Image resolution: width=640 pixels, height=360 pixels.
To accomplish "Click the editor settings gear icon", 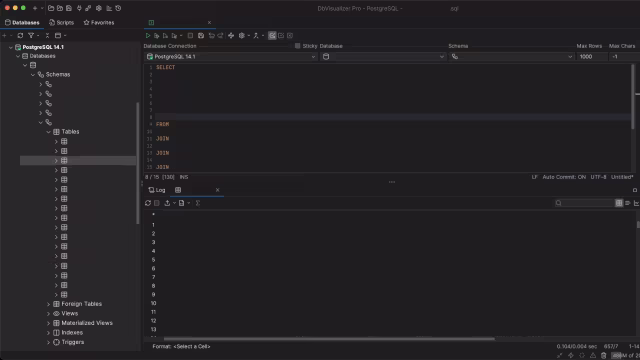I will click(242, 36).
